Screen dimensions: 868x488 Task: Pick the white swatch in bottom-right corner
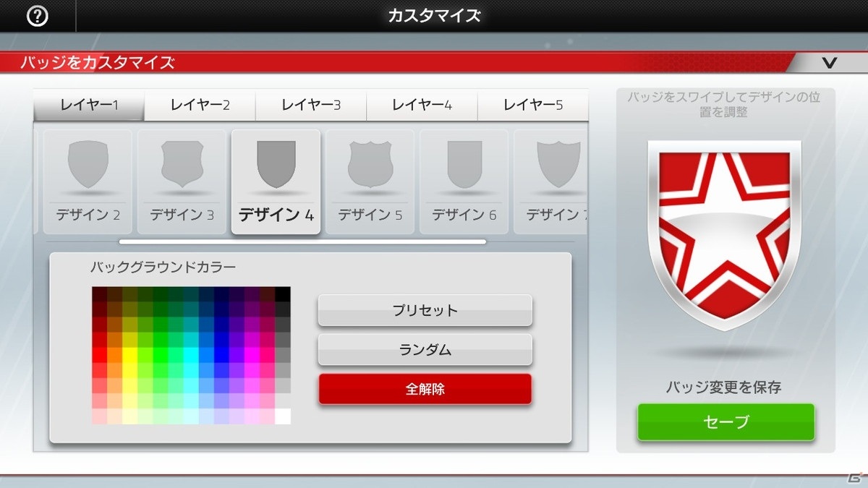tap(283, 416)
